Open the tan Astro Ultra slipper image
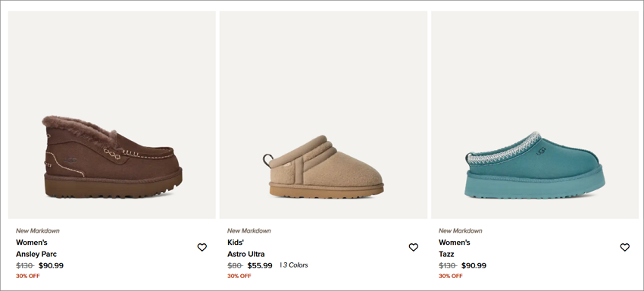The image size is (644, 291). (324, 114)
